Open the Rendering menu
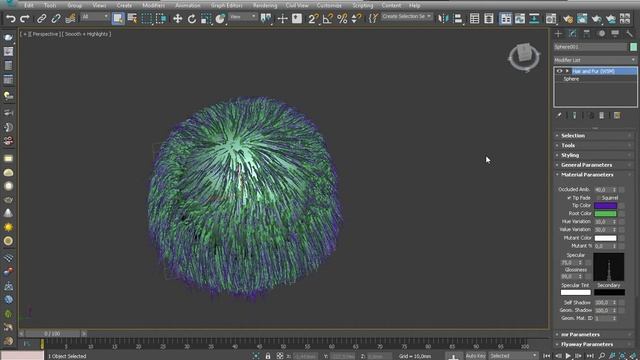 coord(264,6)
